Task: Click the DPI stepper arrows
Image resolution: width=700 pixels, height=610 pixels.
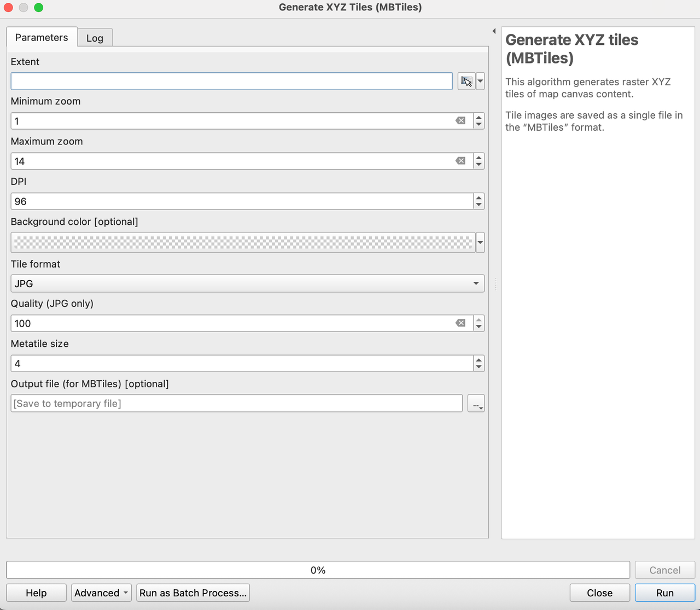Action: [479, 201]
